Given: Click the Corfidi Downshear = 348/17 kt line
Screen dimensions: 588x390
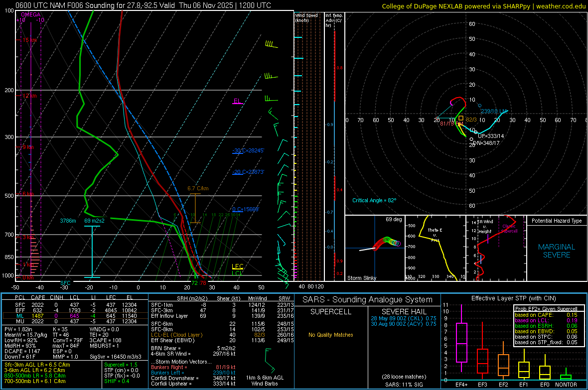Looking at the screenshot, I should tap(193, 378).
